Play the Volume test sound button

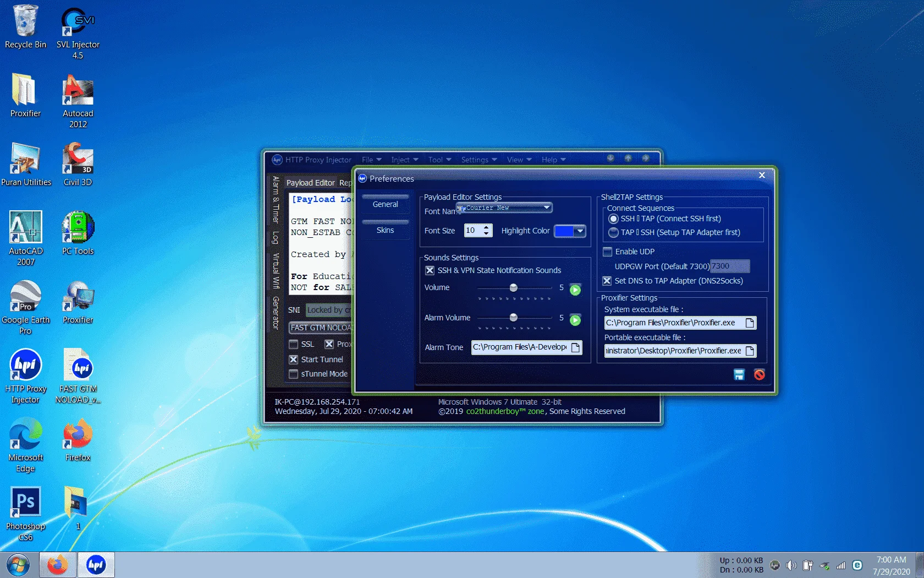pyautogui.click(x=575, y=290)
